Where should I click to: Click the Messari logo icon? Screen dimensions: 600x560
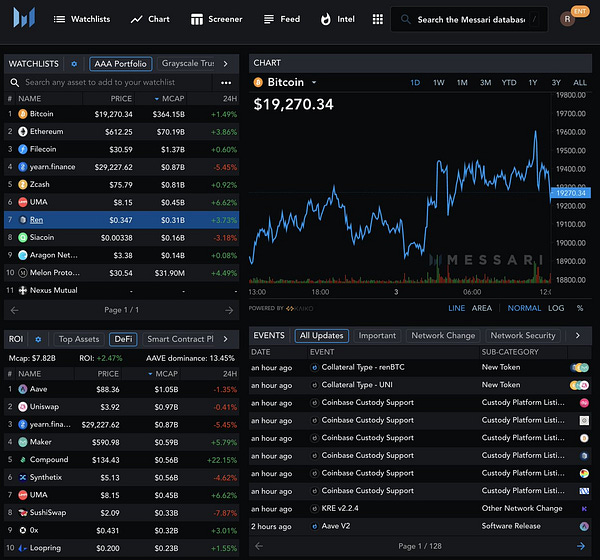(24, 18)
